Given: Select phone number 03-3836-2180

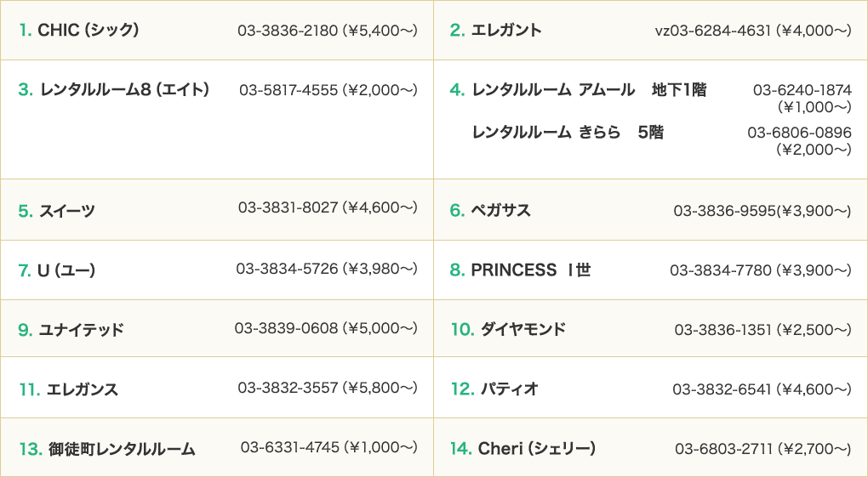Looking at the screenshot, I should [x=288, y=31].
